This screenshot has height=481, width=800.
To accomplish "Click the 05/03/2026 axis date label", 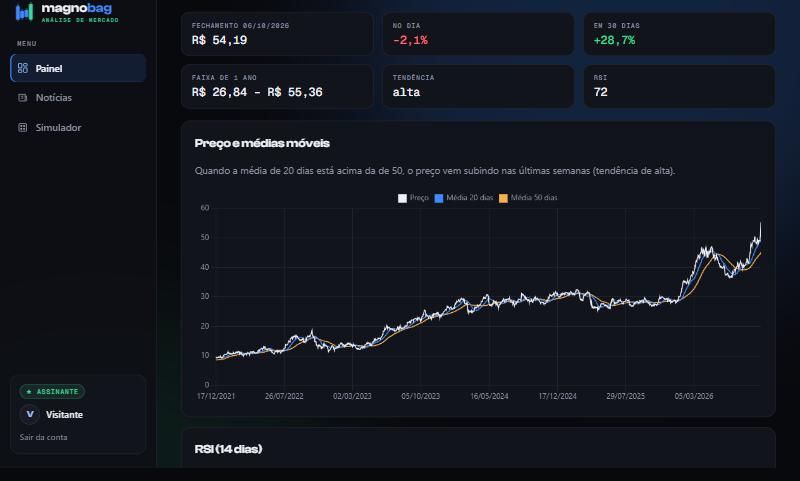I will pyautogui.click(x=694, y=396).
